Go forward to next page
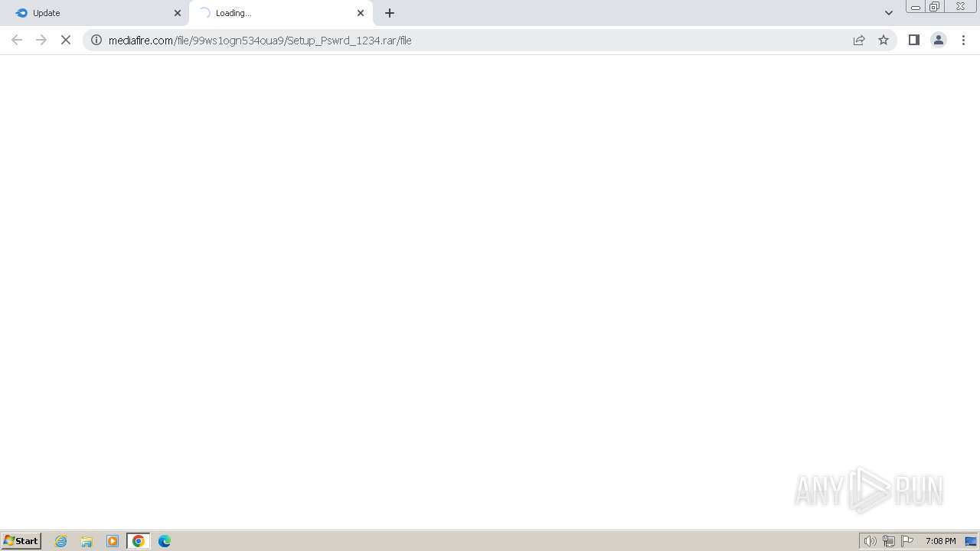This screenshot has width=980, height=551. point(41,40)
